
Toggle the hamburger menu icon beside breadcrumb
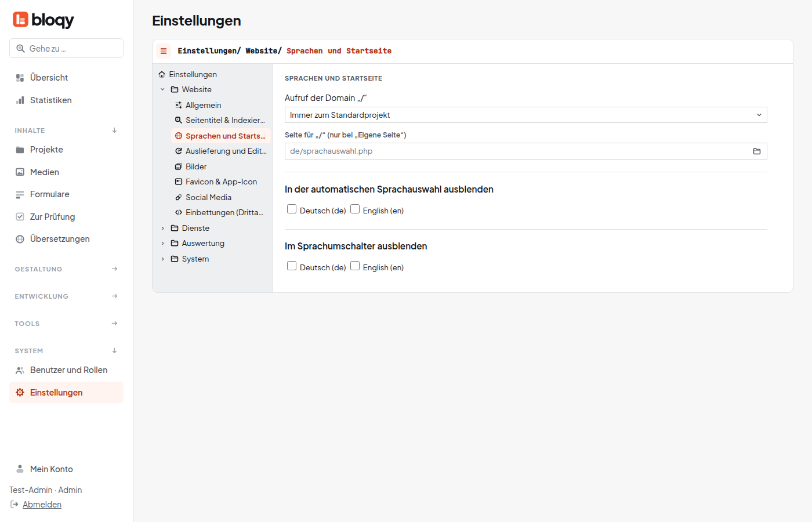(x=164, y=51)
